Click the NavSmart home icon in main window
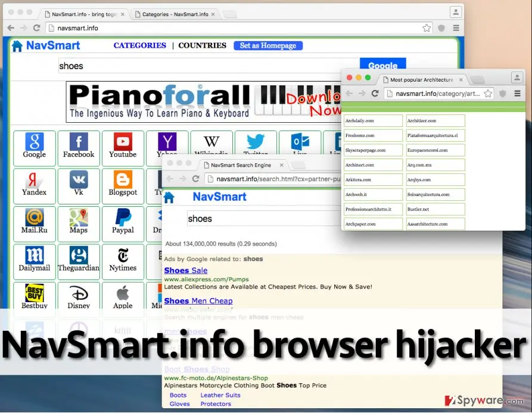The width and height of the screenshot is (532, 413). [x=17, y=46]
